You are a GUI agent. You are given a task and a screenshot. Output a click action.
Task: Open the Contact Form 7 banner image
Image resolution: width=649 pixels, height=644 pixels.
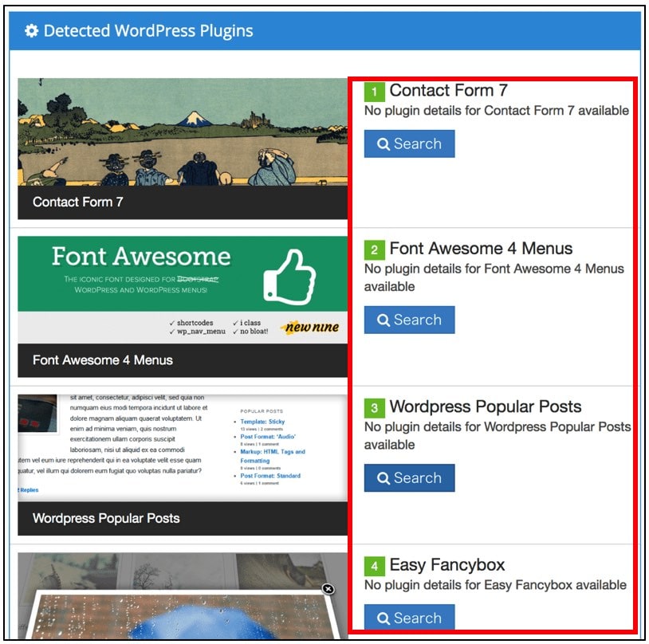pos(183,132)
